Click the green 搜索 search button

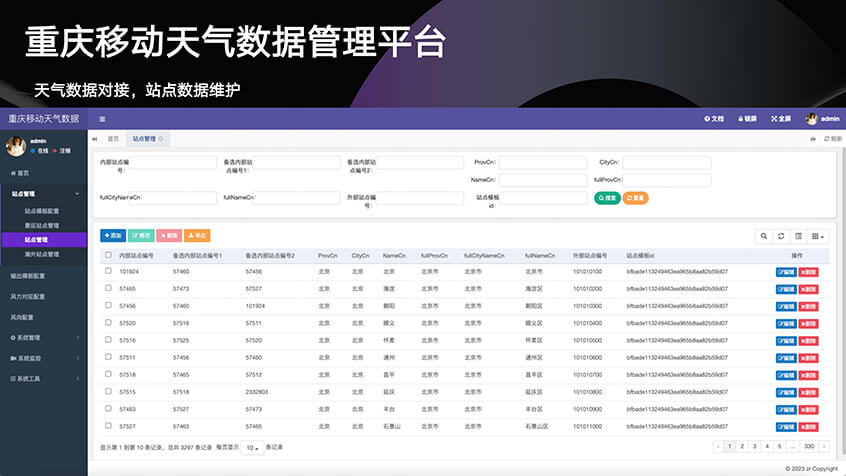[x=607, y=198]
